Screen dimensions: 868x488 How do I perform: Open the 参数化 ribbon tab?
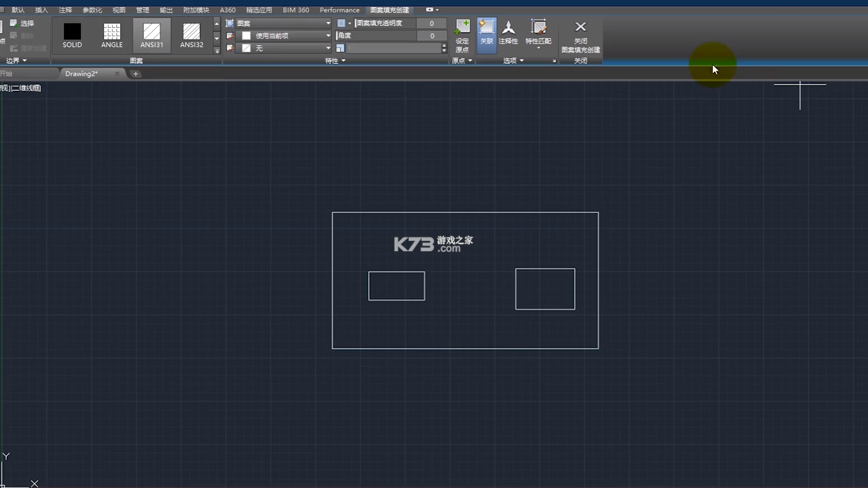click(x=92, y=10)
